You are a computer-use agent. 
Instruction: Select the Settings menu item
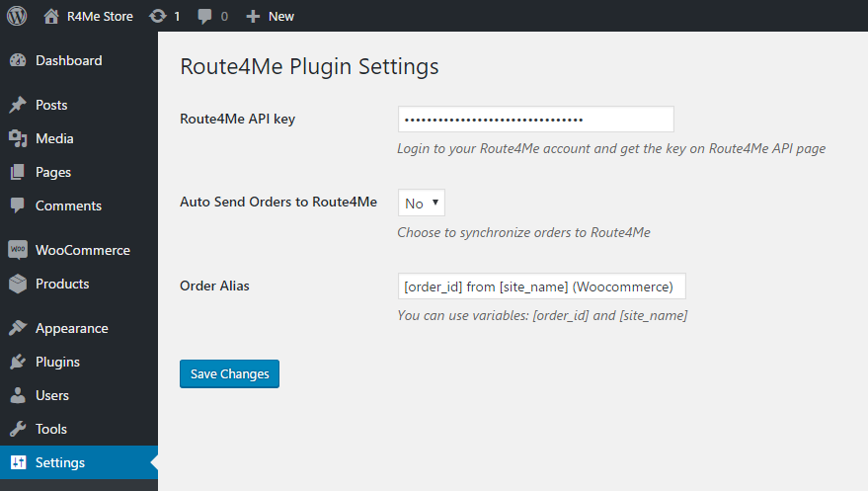point(60,462)
